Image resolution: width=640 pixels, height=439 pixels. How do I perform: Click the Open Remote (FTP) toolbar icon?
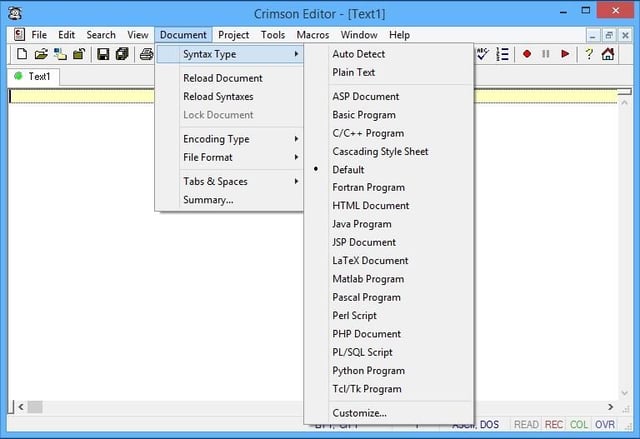tap(60, 54)
